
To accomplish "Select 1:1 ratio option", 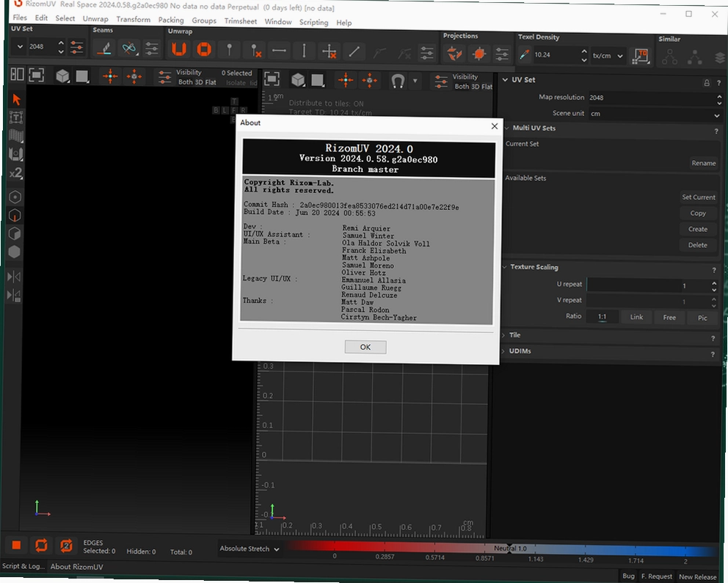I will coord(603,316).
